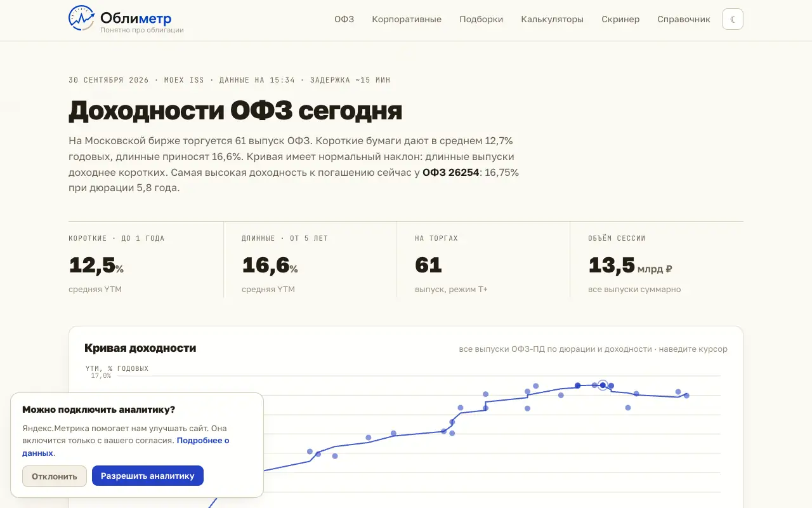Click КОРОТКИЕ · ДО 1 ГОДА label
812x508 pixels.
[x=117, y=238]
